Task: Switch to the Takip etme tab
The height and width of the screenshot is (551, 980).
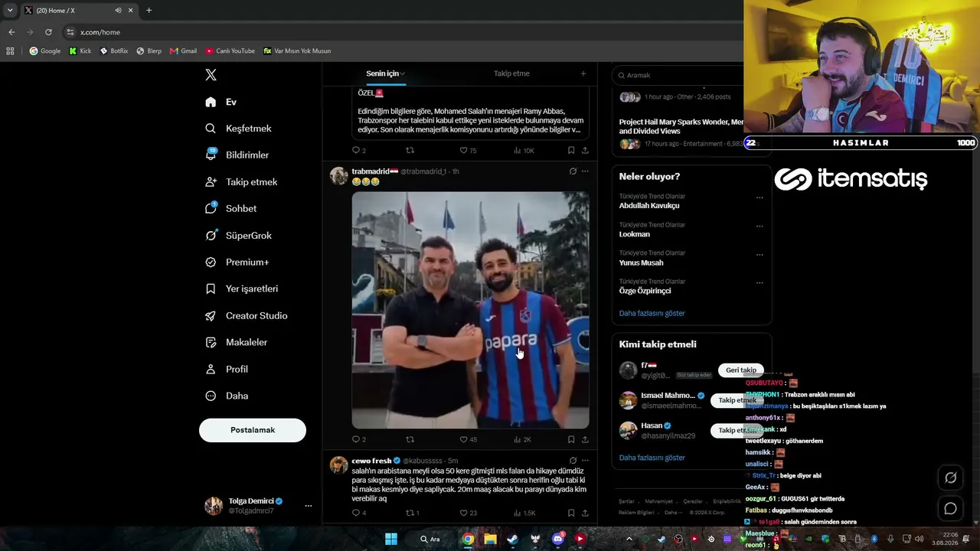Action: coord(511,73)
